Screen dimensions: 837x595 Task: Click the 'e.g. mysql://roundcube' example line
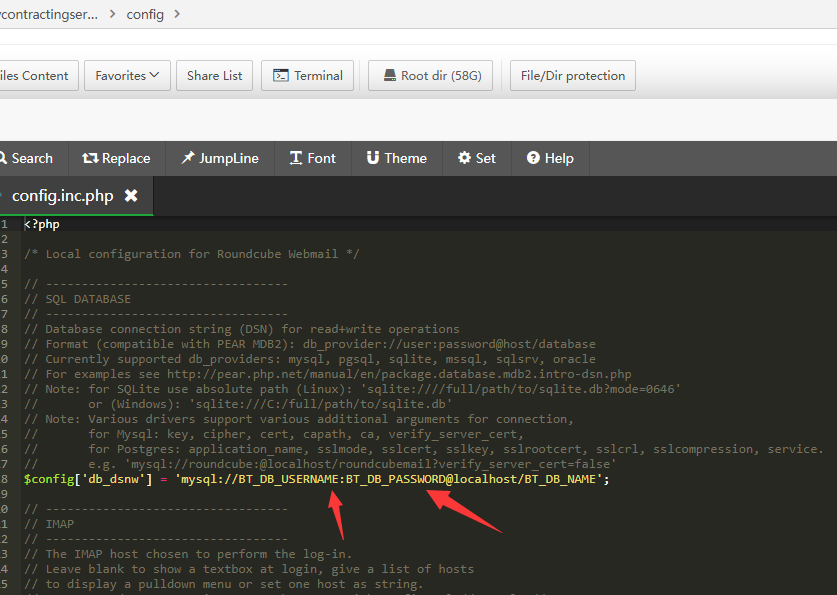(x=320, y=464)
